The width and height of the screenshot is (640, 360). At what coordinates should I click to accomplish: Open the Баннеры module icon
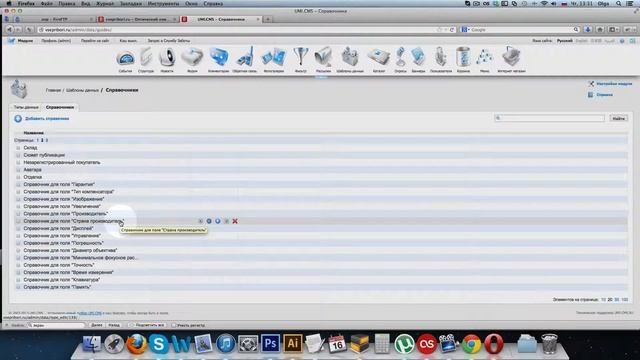pos(418,57)
